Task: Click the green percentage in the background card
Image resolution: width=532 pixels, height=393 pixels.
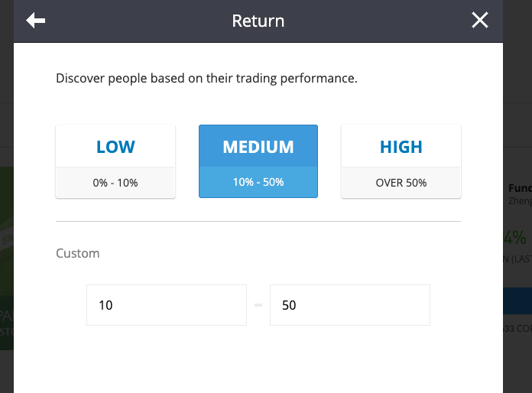Action: click(515, 236)
